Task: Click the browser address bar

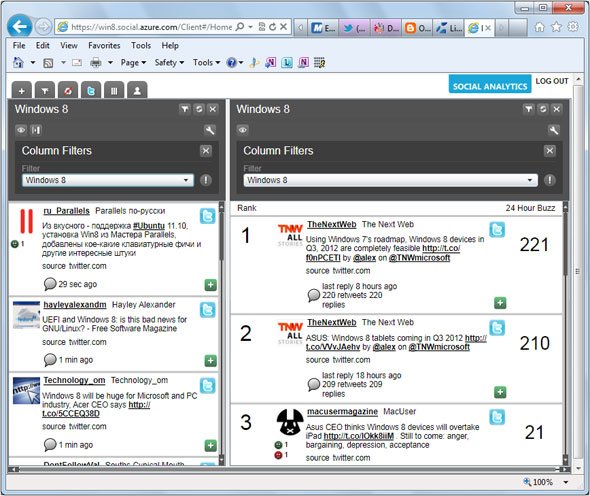Action: [151, 27]
